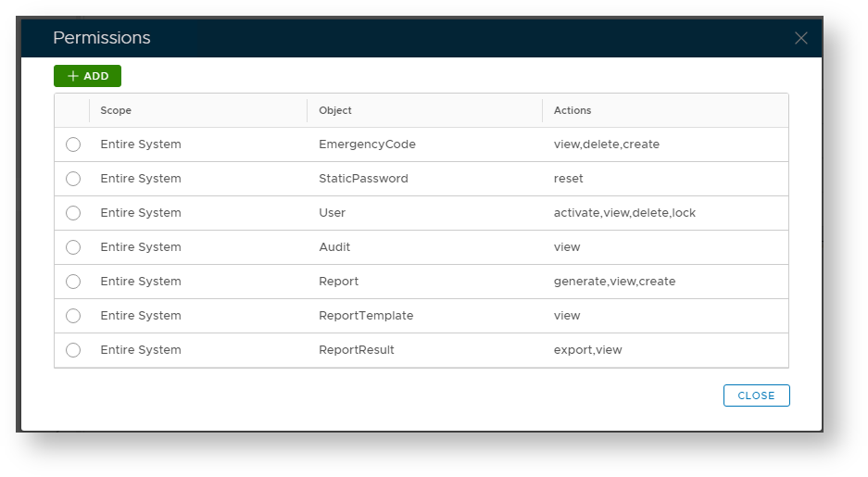Click the 'activate,view,delete,lock' actions cell
Image resolution: width=868 pixels, height=477 pixels.
(x=624, y=213)
